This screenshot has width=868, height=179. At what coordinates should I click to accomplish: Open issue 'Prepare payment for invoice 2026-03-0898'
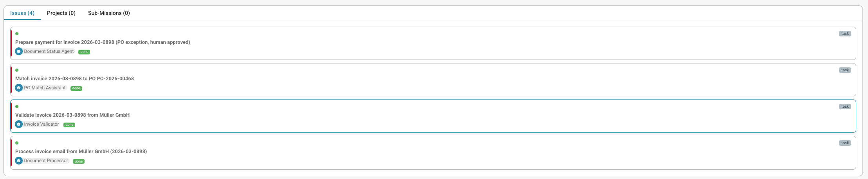tap(103, 42)
